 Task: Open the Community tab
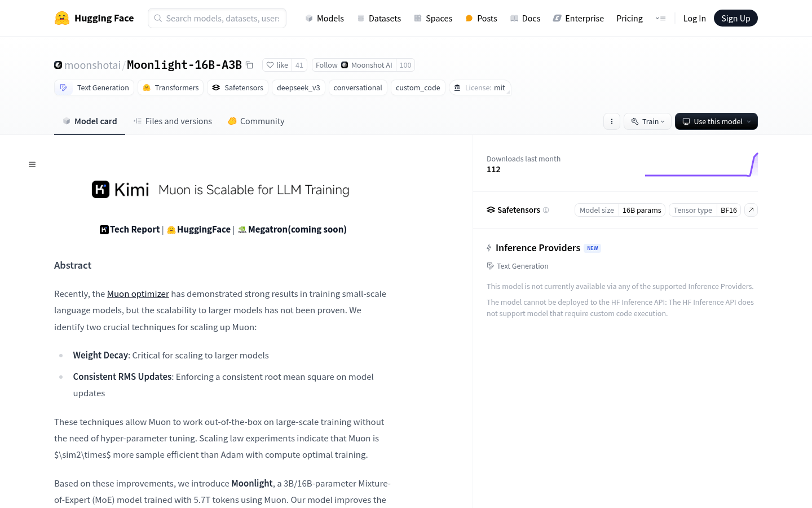coord(256,121)
